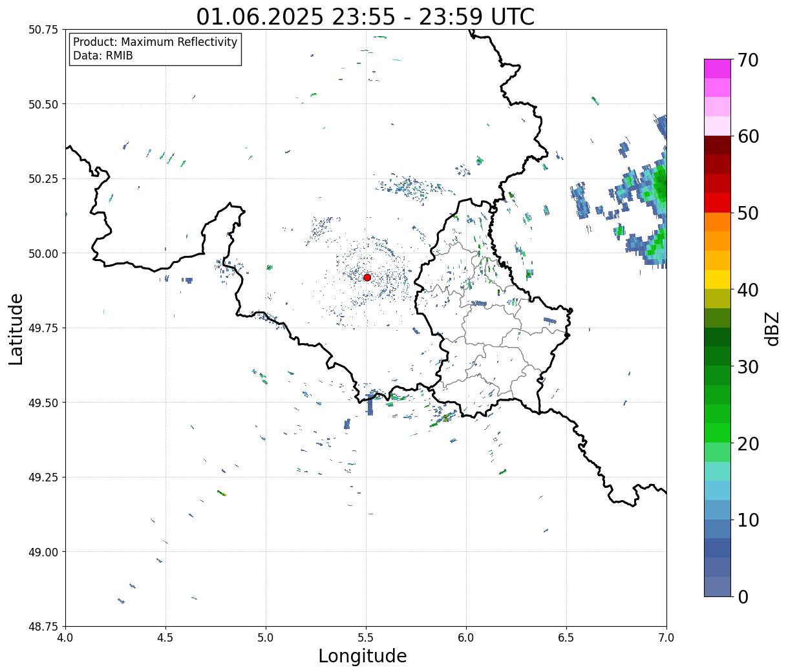Click the latitude tick label 50.75
Viewport: 788px width, 672px height.
[43, 30]
